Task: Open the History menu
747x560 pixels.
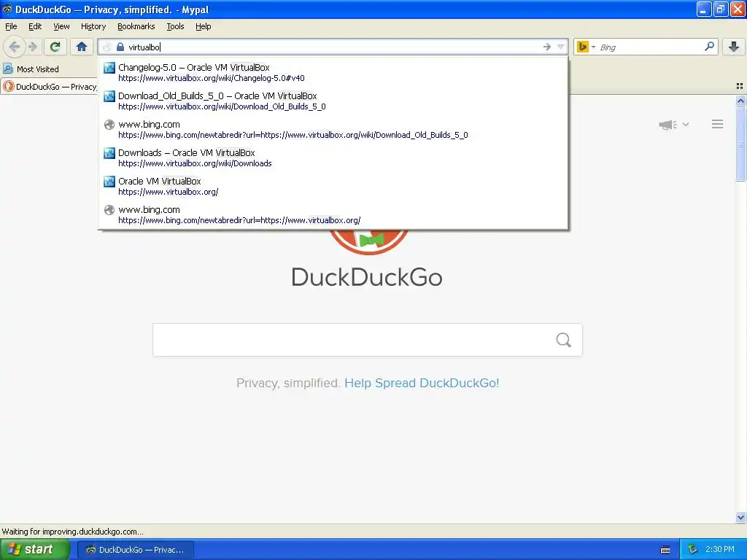Action: (x=93, y=26)
